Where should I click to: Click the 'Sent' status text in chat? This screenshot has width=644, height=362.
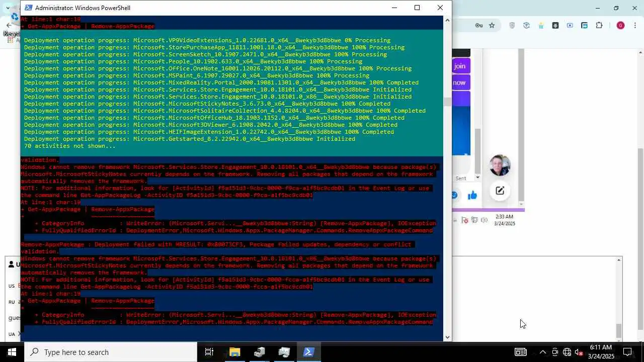coord(461,178)
